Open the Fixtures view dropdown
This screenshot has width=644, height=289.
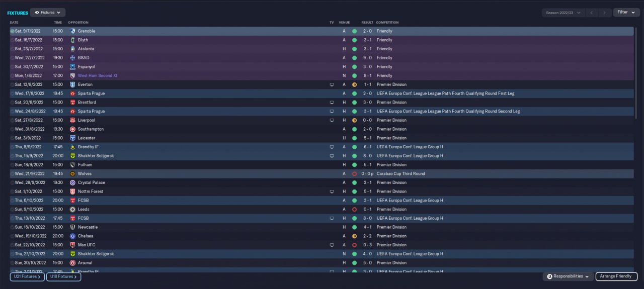click(48, 12)
